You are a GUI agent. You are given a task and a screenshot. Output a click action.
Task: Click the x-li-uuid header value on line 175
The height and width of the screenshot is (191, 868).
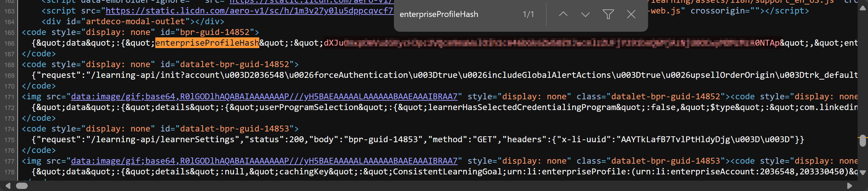click(705, 139)
